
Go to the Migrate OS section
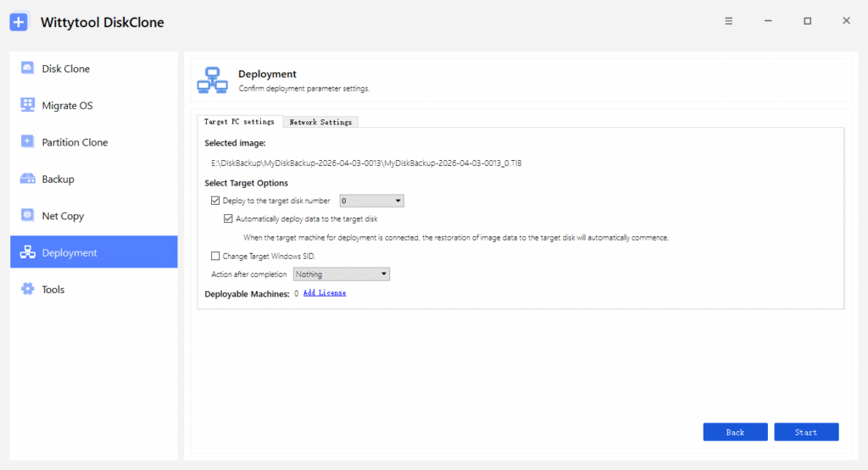(93, 105)
